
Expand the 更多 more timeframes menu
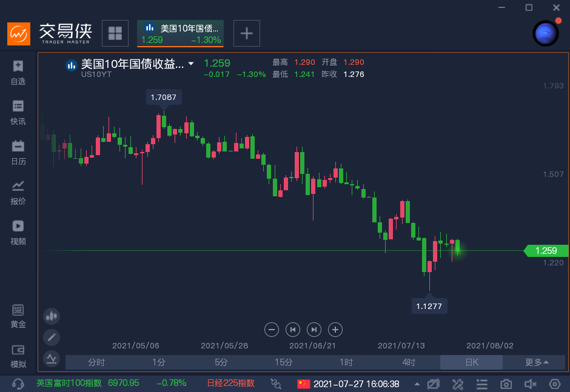[x=536, y=362]
